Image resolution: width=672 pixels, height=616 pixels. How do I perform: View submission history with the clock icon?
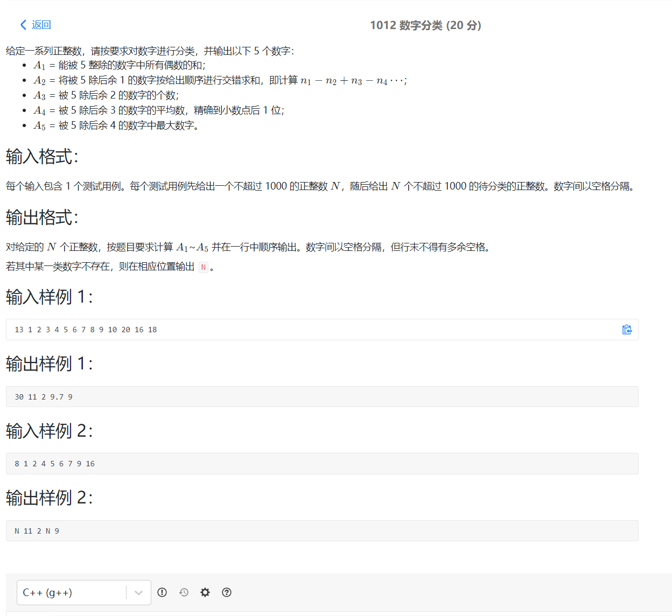click(184, 592)
